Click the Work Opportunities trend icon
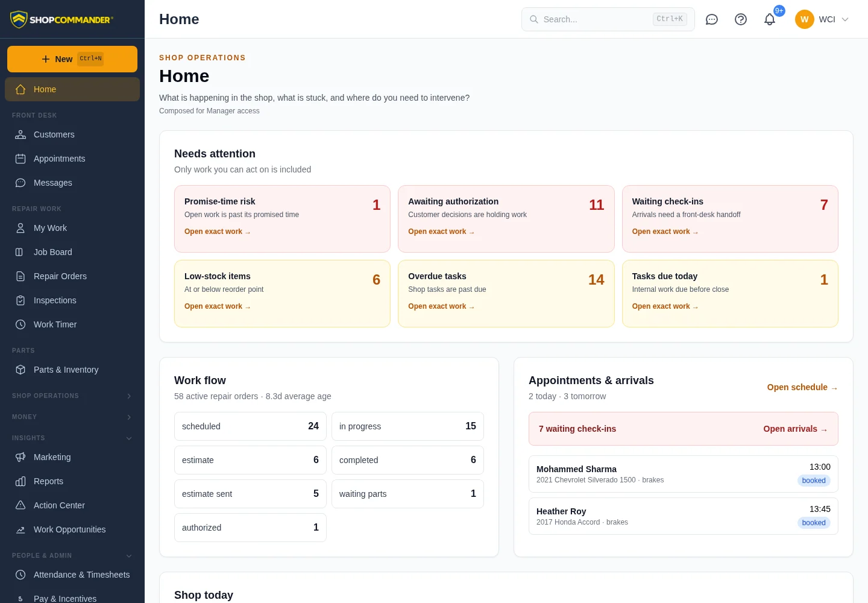The width and height of the screenshot is (868, 603). pos(20,529)
